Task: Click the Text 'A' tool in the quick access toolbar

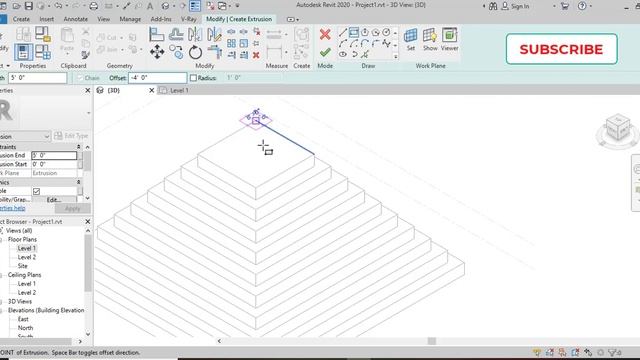Action: [x=150, y=6]
